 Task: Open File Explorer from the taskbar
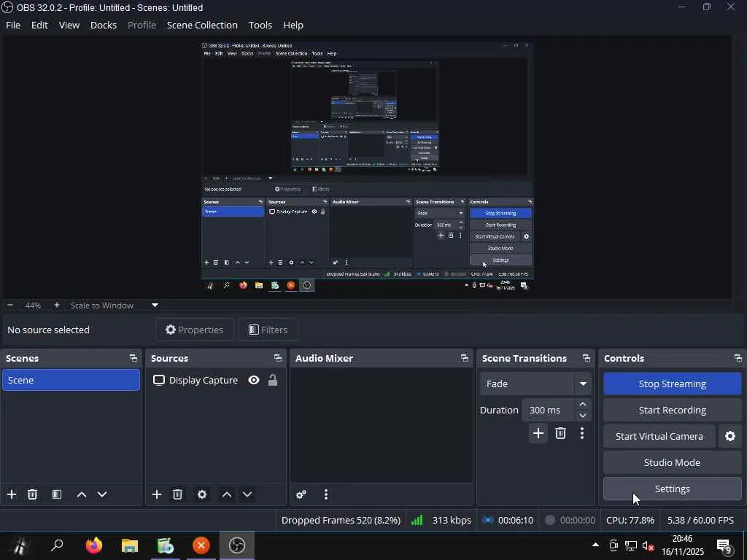130,545
